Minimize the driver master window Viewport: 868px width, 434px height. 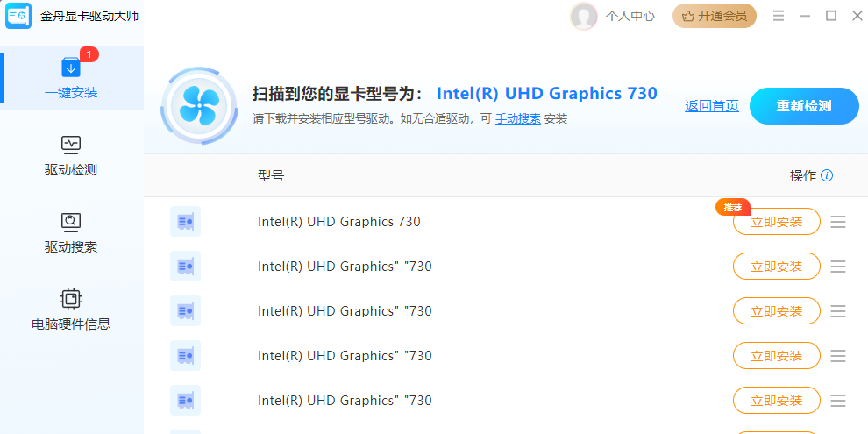(x=805, y=16)
